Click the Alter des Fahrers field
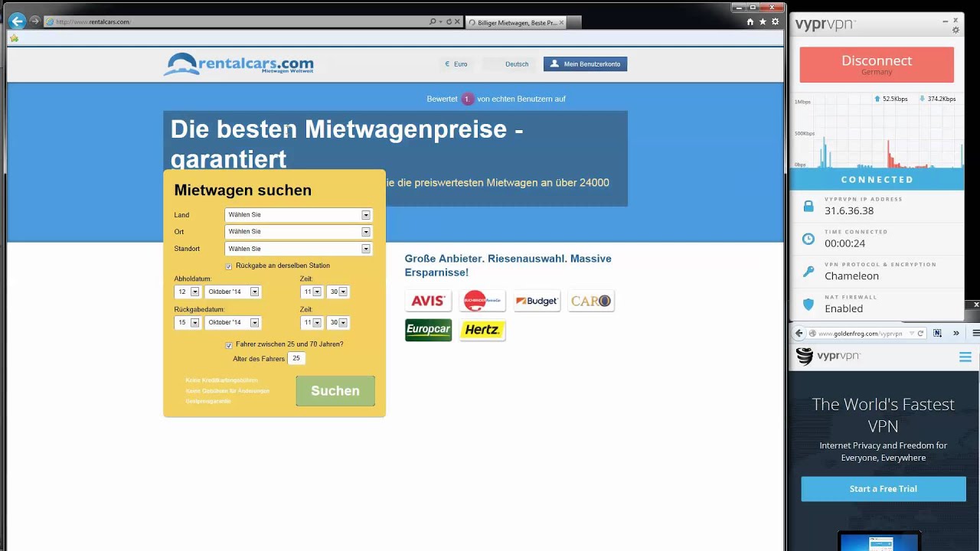Screen dimensions: 980x551 [x=297, y=358]
